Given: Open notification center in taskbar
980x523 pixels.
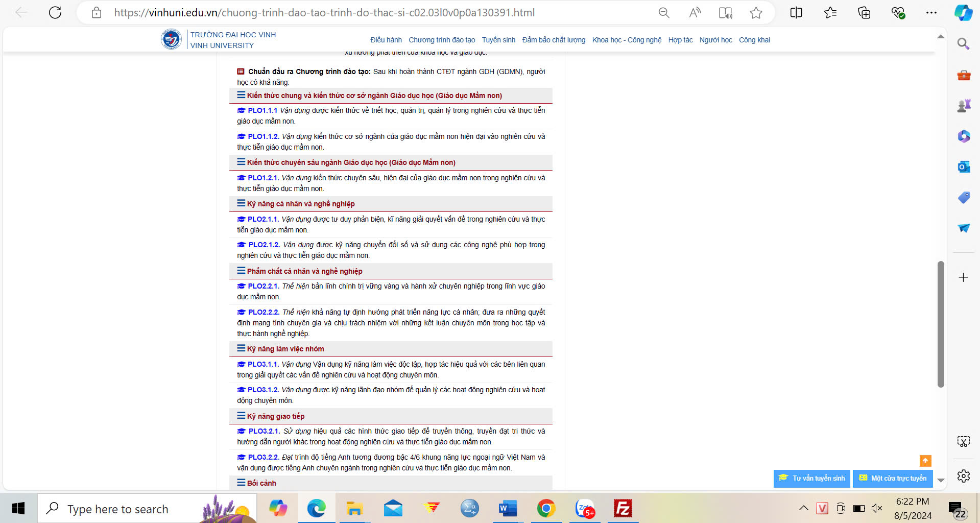Looking at the screenshot, I should pos(958,509).
